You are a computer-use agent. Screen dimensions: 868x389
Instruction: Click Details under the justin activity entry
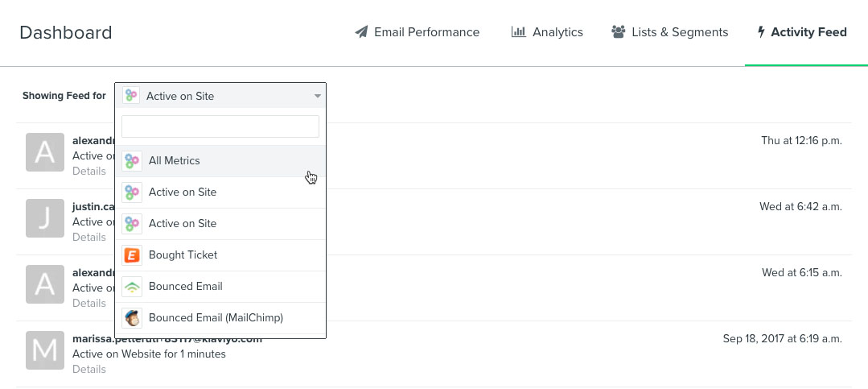pos(89,238)
